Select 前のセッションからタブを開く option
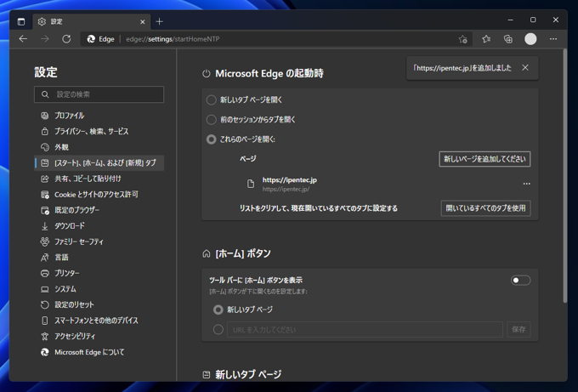This screenshot has height=392, width=578. (211, 120)
